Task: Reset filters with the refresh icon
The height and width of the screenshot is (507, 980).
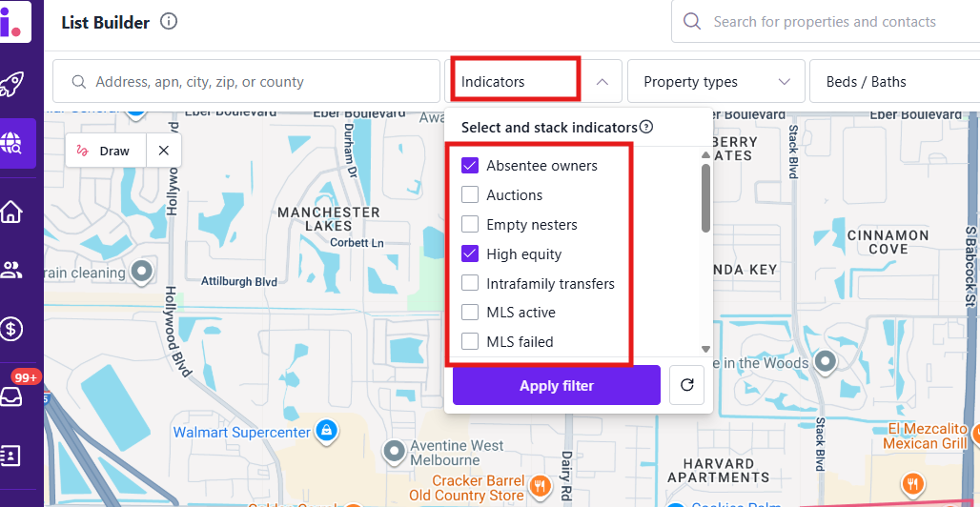Action: coord(686,386)
